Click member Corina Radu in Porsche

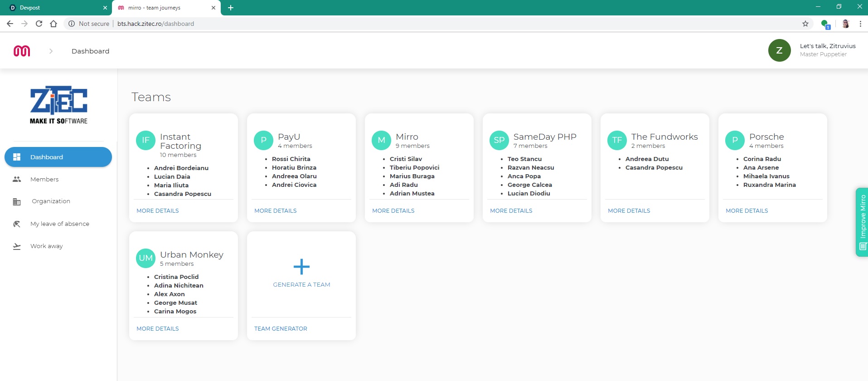pos(762,159)
